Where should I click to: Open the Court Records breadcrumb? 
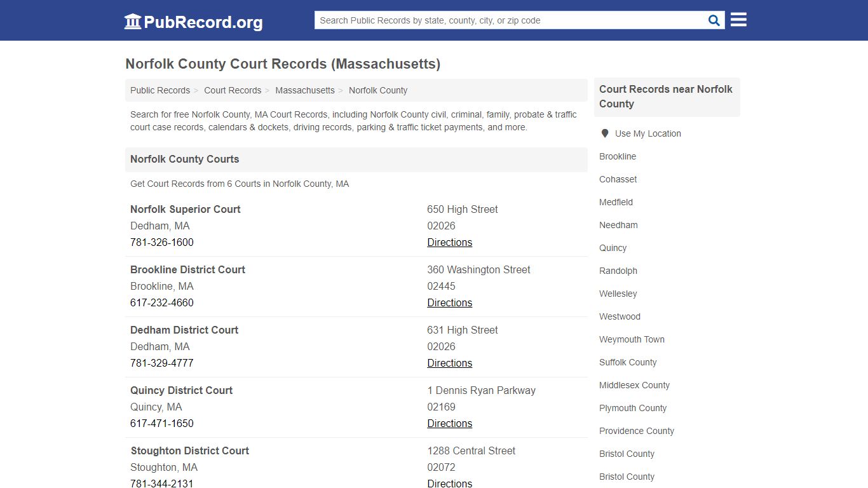[x=233, y=90]
